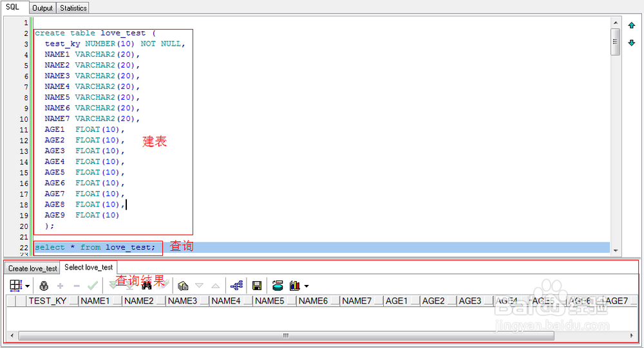Click the binoculars query by example icon
Viewport: 644px width, 348px height.
(147, 286)
